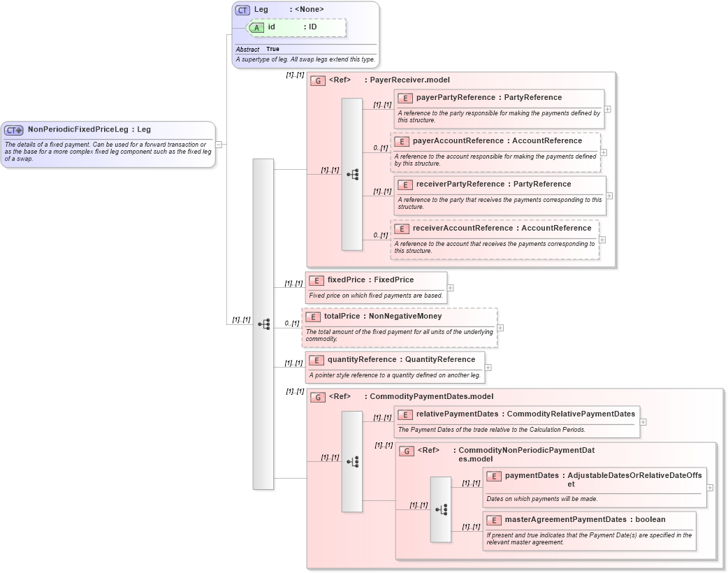Click the E icon of relativePaymentDates
The height and width of the screenshot is (573, 728).
coord(405,414)
